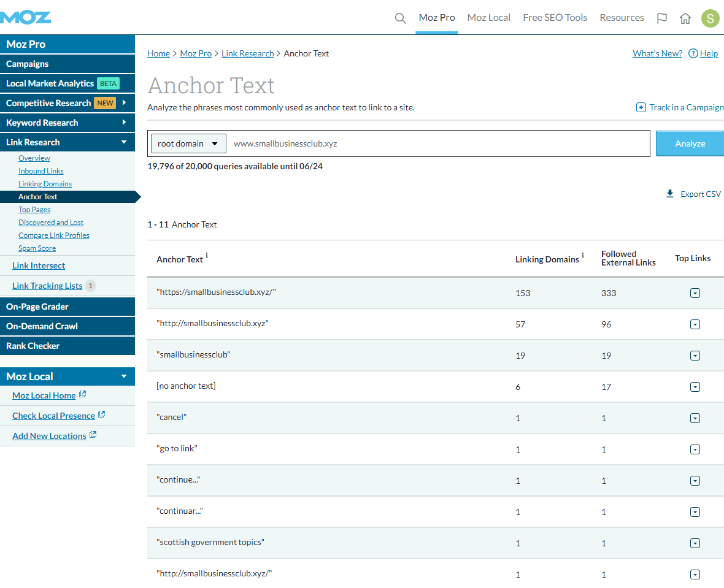Open Compare Link Profiles in sidebar
This screenshot has width=724, height=588.
click(54, 235)
